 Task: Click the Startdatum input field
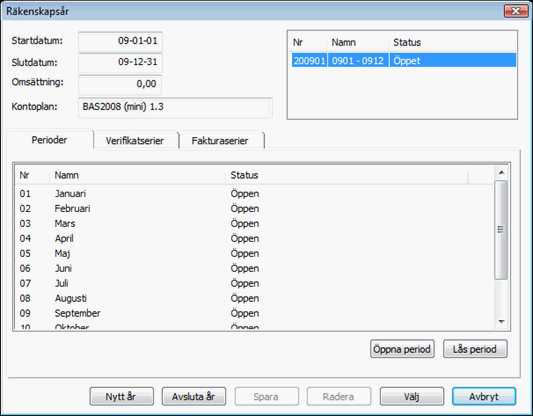coord(120,41)
